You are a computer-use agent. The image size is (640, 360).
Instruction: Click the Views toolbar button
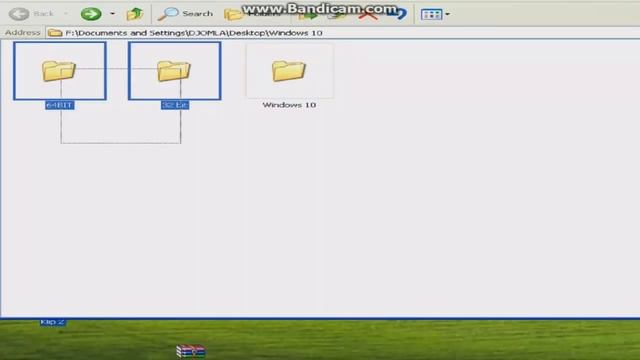431,15
